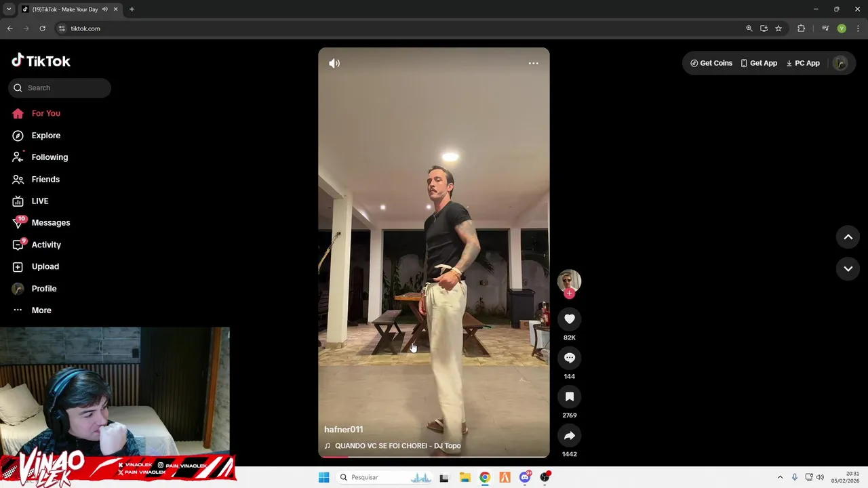This screenshot has width=868, height=488.
Task: Open the Chrome three-dot menu
Action: coord(858,28)
